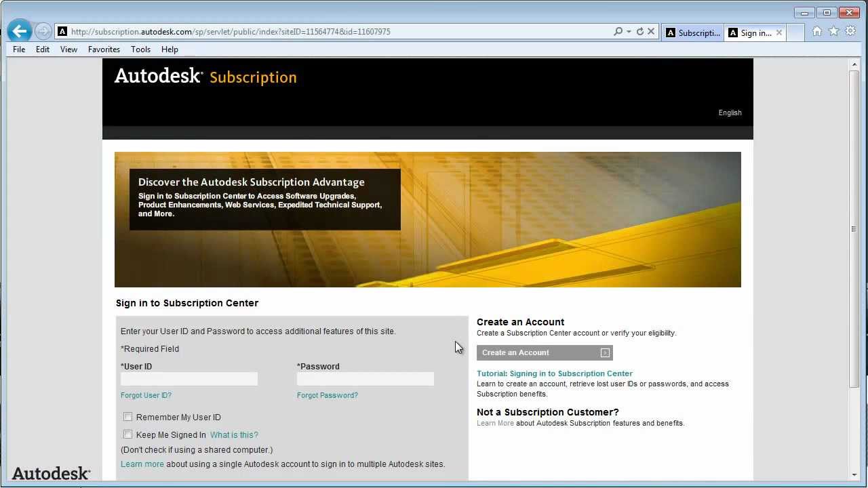Switch to the Subscripti... tab
Image resolution: width=868 pixels, height=488 pixels.
[x=693, y=33]
